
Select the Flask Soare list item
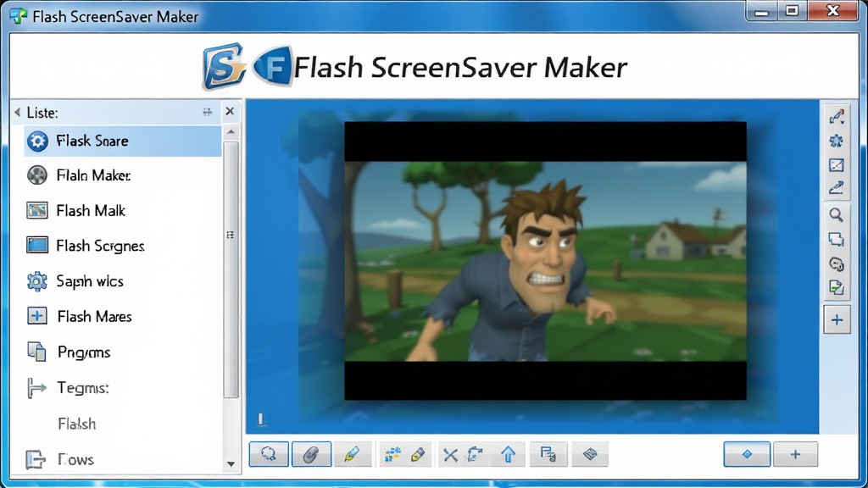click(x=123, y=141)
